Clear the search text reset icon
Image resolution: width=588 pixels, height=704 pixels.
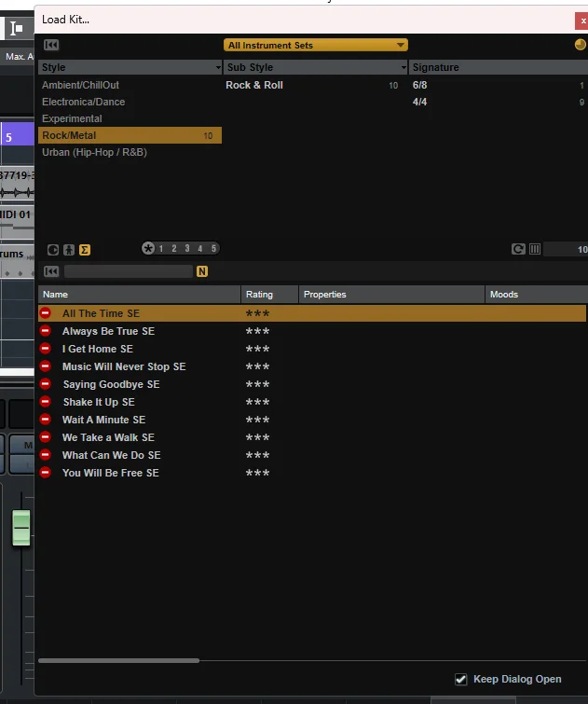click(x=51, y=271)
